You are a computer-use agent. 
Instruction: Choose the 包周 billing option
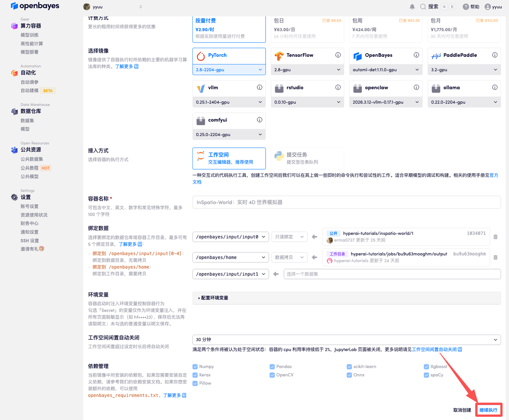coord(386,29)
